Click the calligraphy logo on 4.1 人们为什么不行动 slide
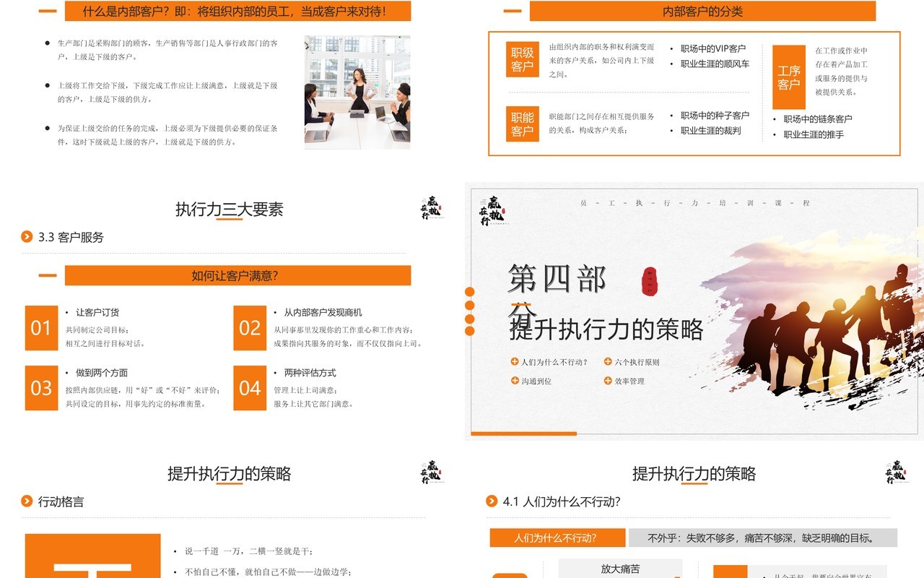 click(x=896, y=473)
